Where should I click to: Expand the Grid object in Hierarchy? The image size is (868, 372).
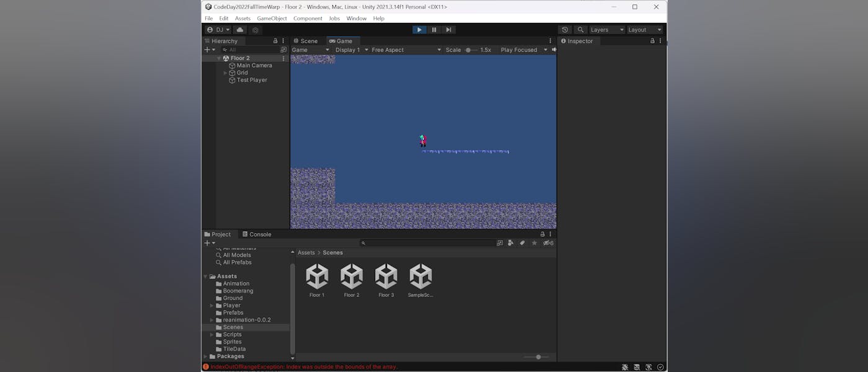[226, 73]
